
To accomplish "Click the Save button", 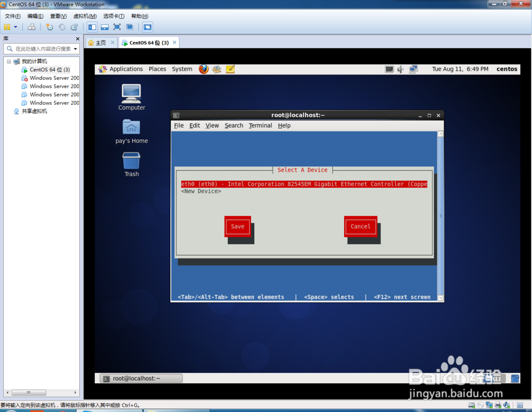I will (237, 226).
